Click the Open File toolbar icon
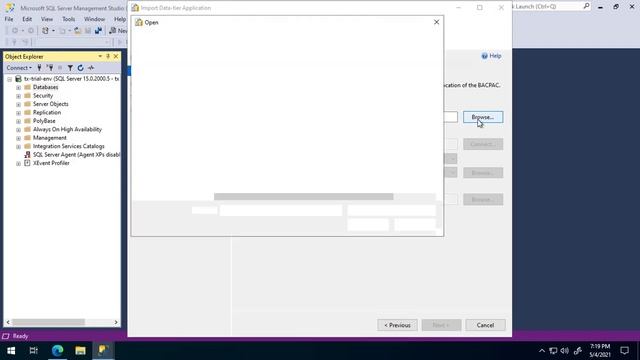The image size is (640, 360). (x=78, y=31)
